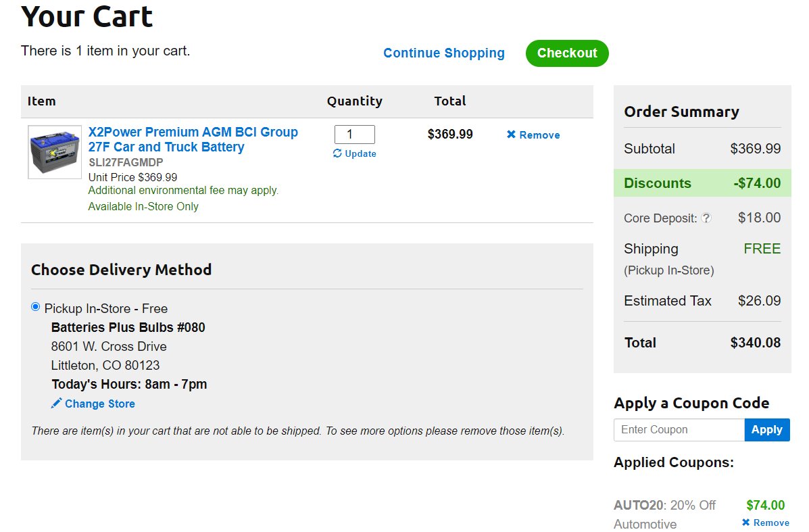Image resolution: width=809 pixels, height=532 pixels.
Task: Click the refresh icon beside Update
Action: [x=337, y=153]
